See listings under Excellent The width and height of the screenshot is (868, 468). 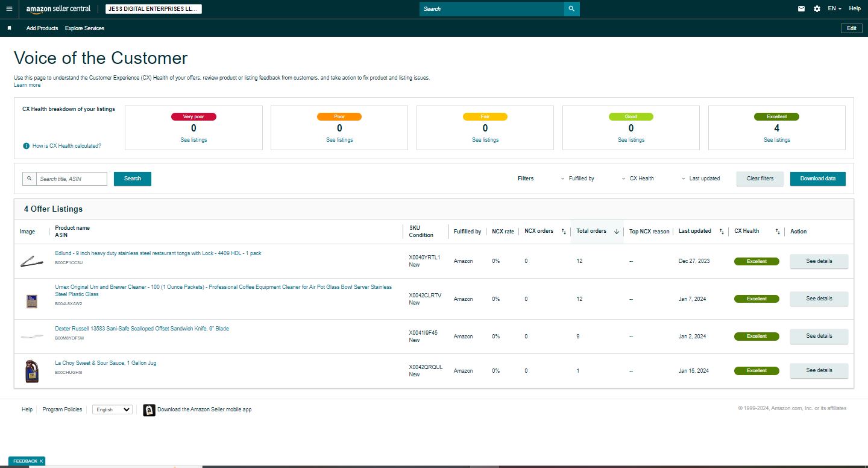777,140
